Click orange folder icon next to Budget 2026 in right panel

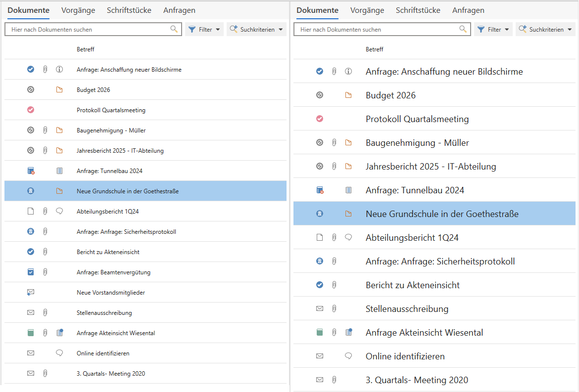[348, 95]
